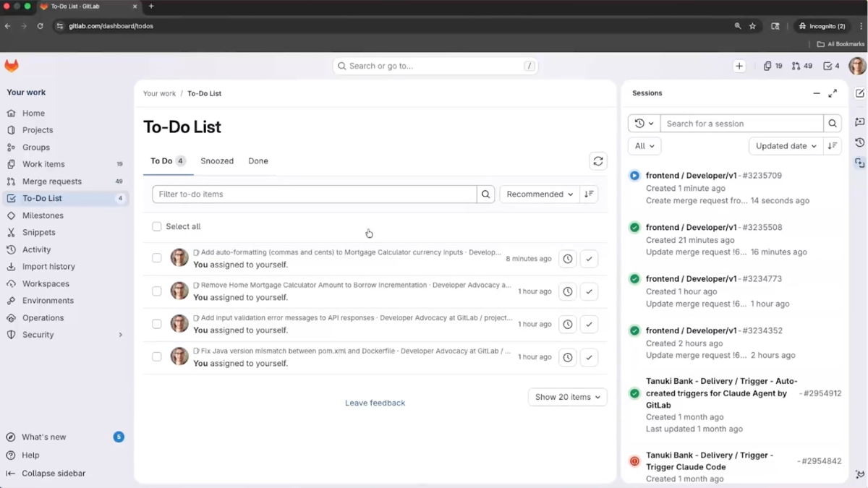This screenshot has height=488, width=868.
Task: Open Milestones in sidebar
Action: [x=65, y=215]
